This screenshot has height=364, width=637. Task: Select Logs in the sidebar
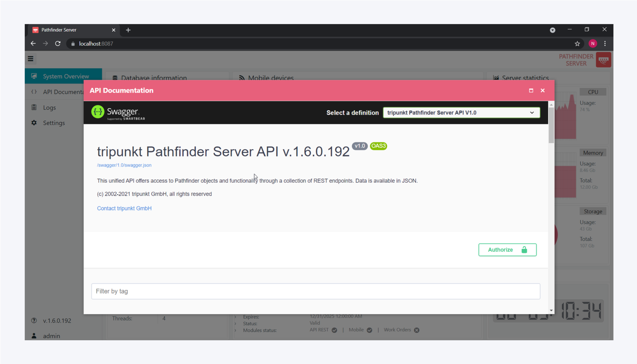54,107
